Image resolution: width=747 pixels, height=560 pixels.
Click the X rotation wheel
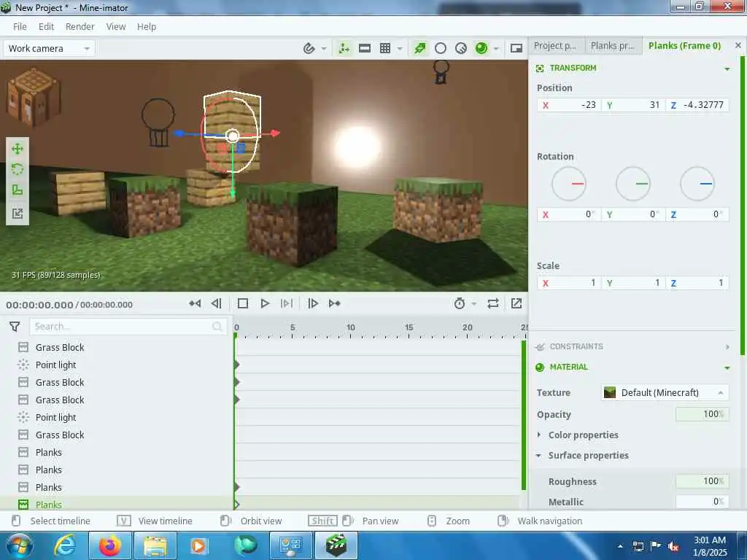569,183
